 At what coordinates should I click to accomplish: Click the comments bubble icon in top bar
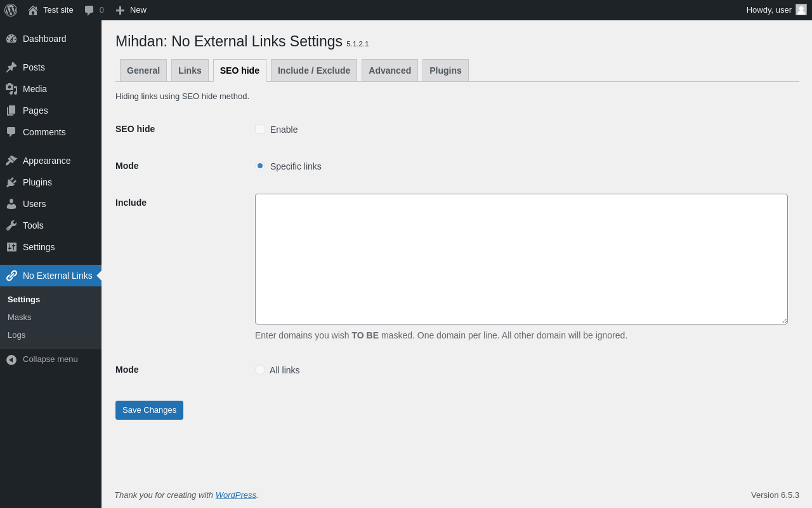point(89,10)
